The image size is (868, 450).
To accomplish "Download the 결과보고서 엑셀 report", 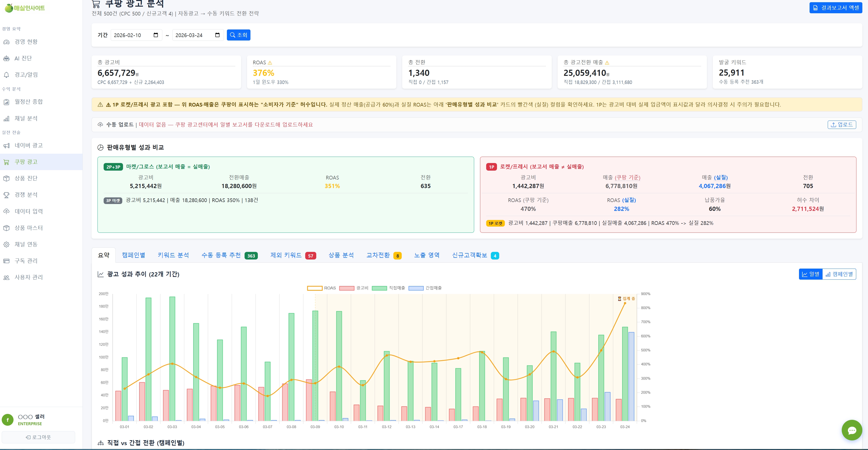I will coord(836,8).
